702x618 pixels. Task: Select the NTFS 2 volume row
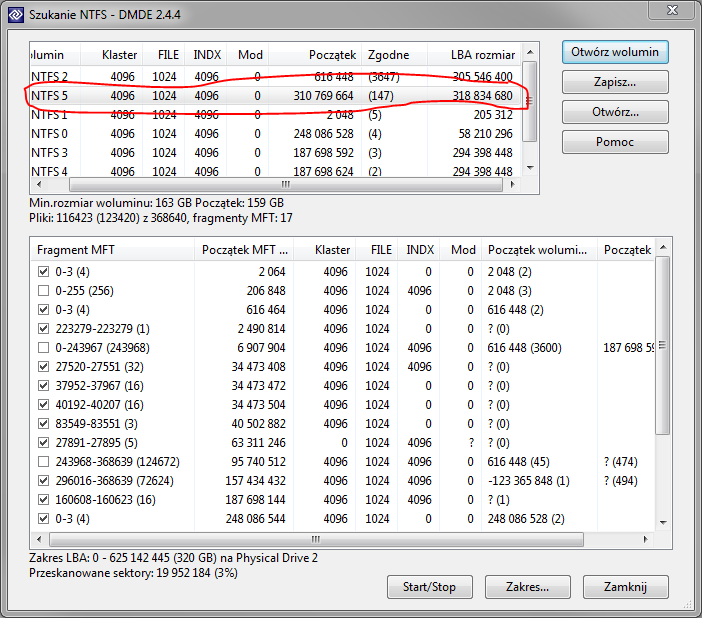pos(276,77)
